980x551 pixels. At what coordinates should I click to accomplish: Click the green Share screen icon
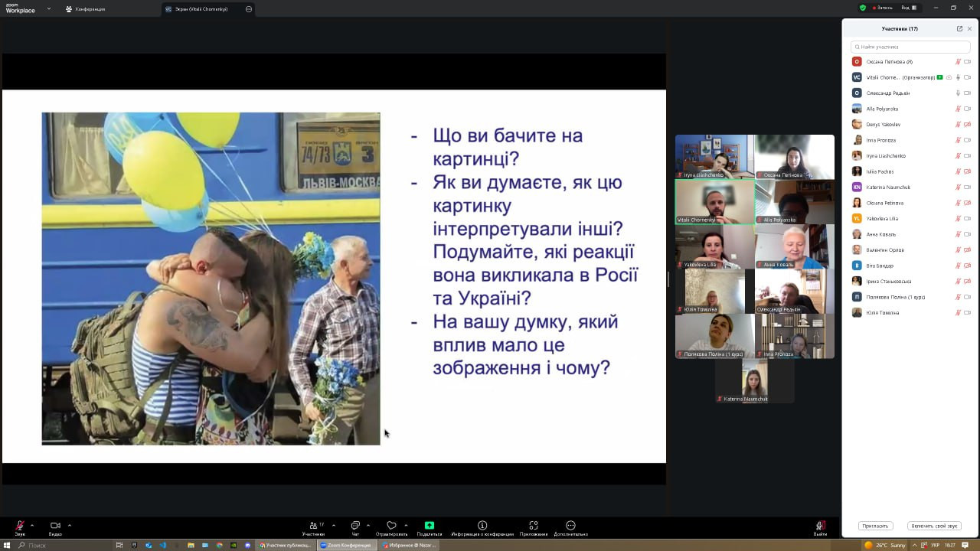click(430, 526)
